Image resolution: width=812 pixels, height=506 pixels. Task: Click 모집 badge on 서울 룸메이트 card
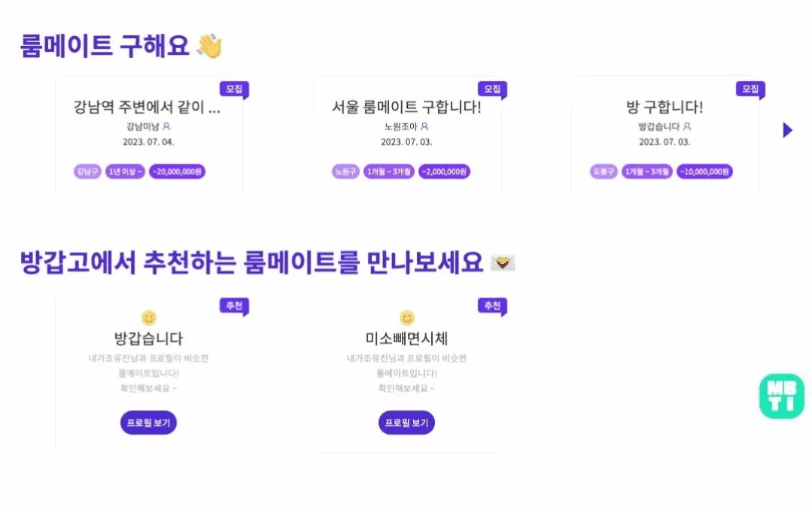491,89
